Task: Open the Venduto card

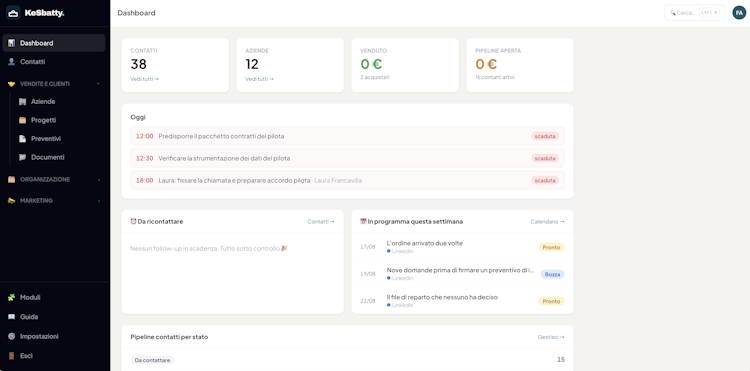Action: (405, 65)
